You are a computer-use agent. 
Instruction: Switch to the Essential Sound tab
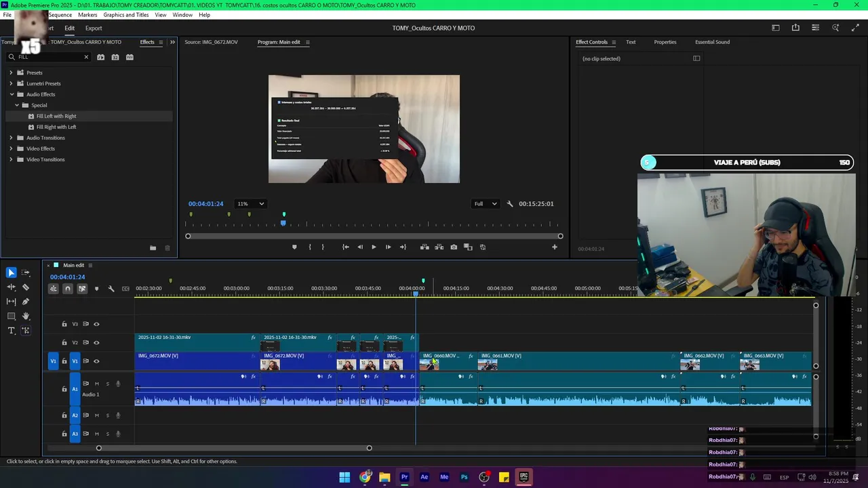pyautogui.click(x=712, y=42)
